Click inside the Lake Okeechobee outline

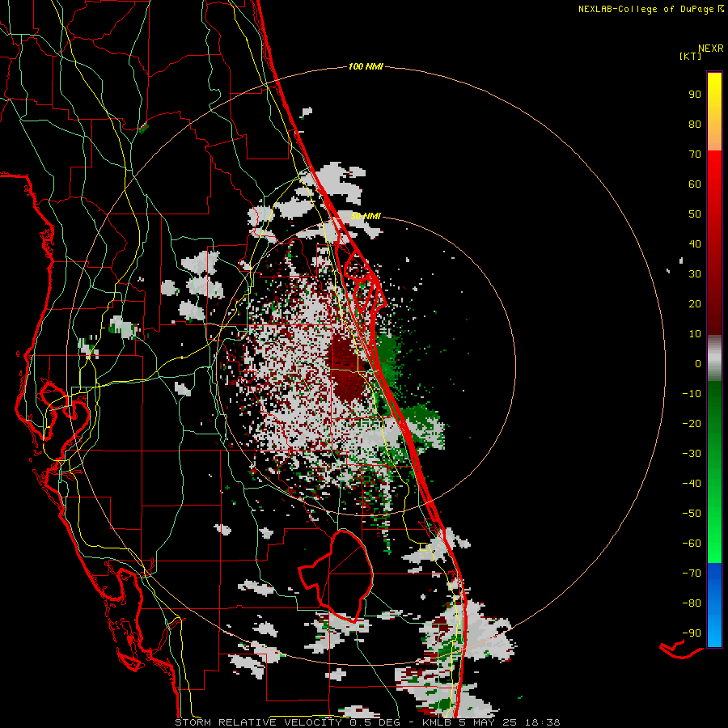coord(344,576)
